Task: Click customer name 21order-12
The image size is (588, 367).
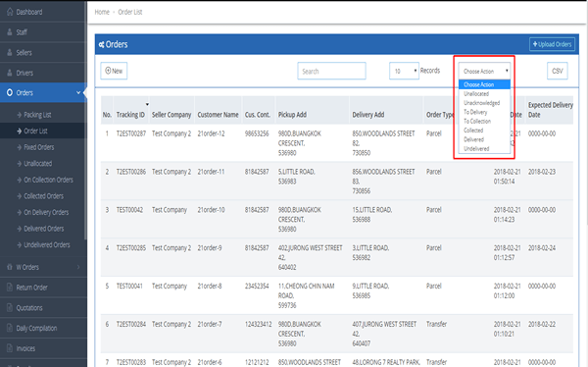Action: 211,133
